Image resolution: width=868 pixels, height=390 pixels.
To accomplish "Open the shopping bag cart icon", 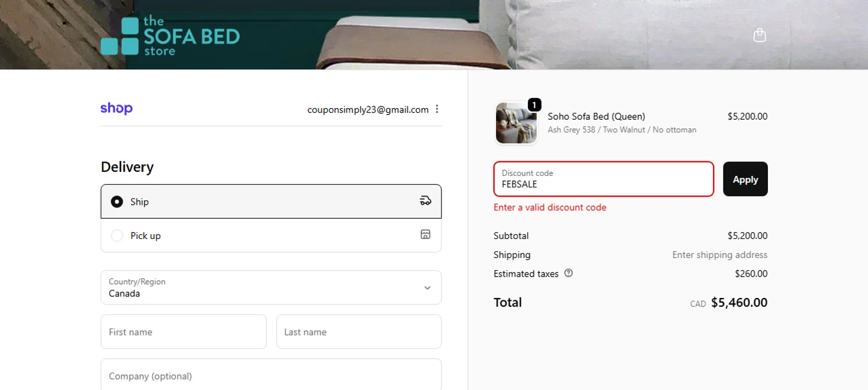I will coord(759,35).
